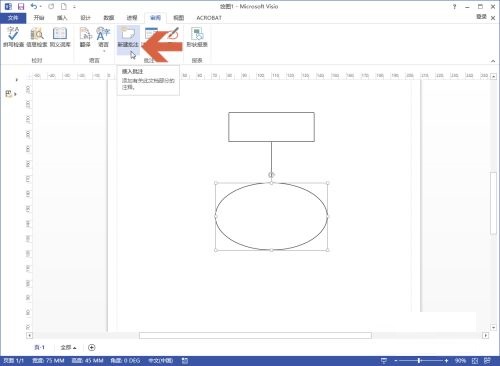Viewport: 500px width, 366px height.
Task: Click the 宽度 75 MM status entry
Action: pyautogui.click(x=48, y=361)
